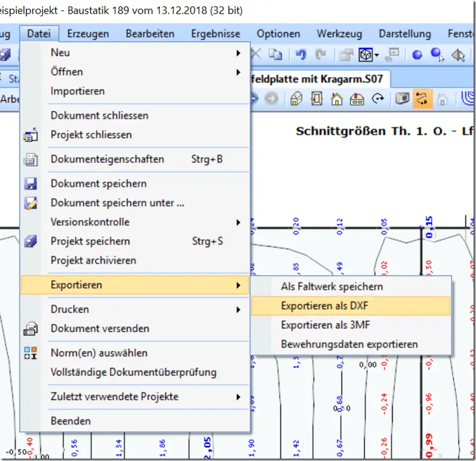476x461 pixels.
Task: Expand the Neu submenu
Action: 136,53
